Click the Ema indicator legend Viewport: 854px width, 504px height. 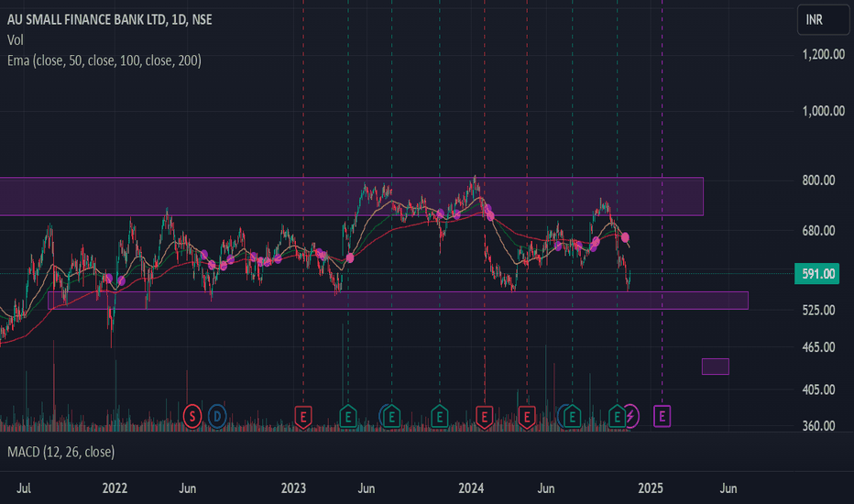(x=104, y=60)
